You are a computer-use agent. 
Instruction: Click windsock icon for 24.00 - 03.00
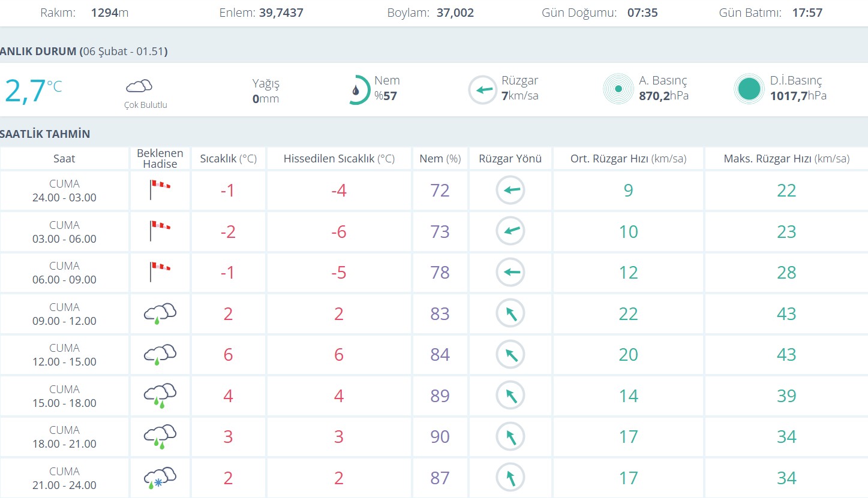(160, 191)
